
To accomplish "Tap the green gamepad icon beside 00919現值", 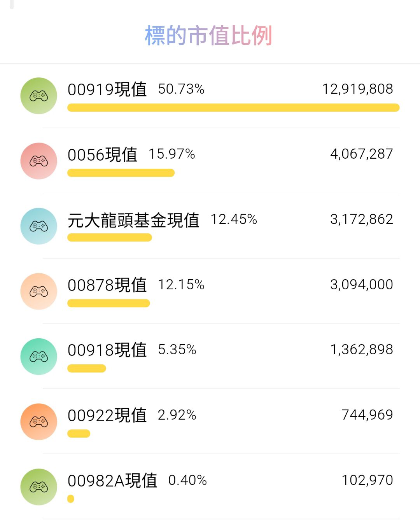I will pyautogui.click(x=39, y=96).
